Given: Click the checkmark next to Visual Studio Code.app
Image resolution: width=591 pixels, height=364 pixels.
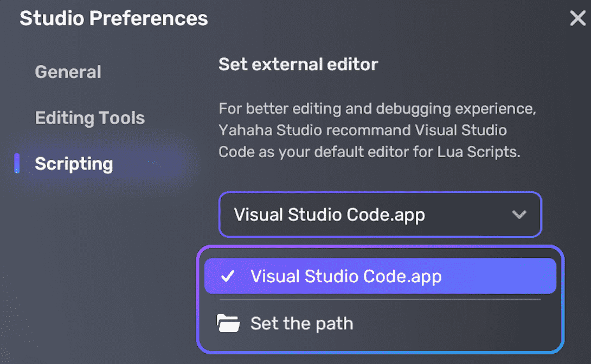Looking at the screenshot, I should click(229, 276).
